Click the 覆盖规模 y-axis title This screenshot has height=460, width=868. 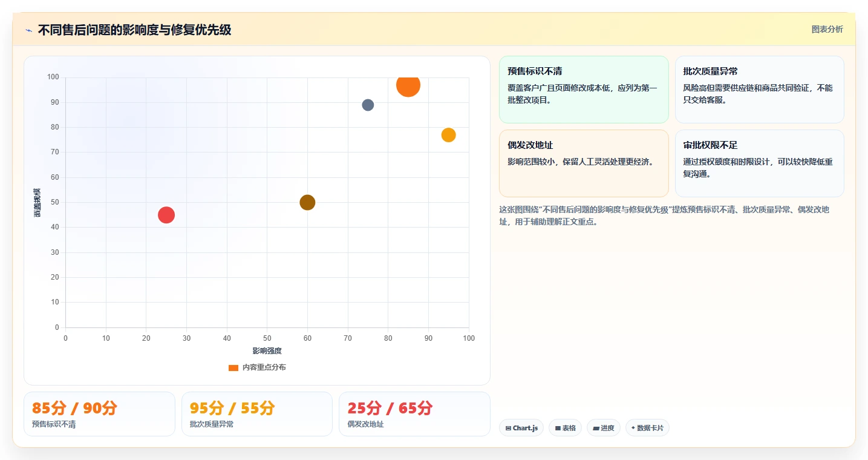(x=38, y=203)
